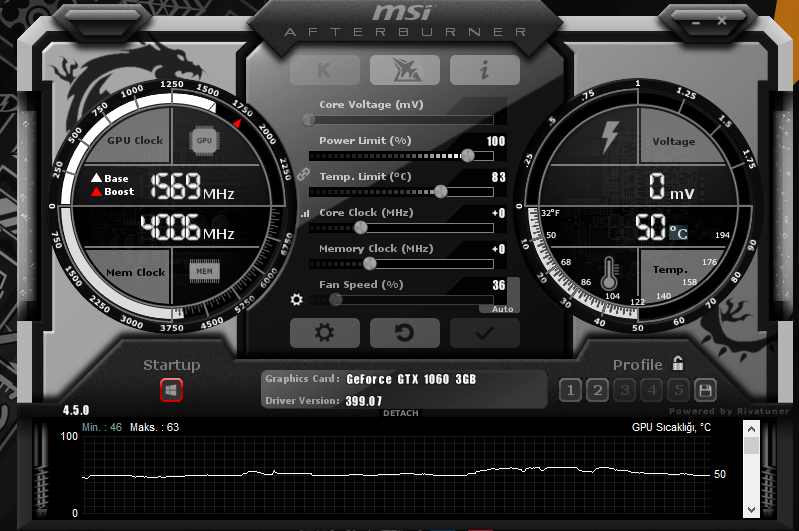
Task: Click the GPU Sıcaklığı, °C graph label
Action: 671,427
